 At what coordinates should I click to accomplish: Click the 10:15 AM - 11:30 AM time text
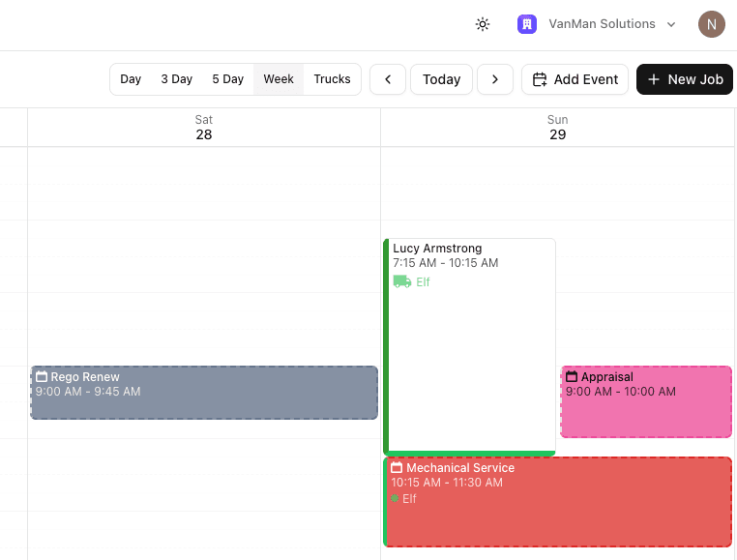[447, 483]
